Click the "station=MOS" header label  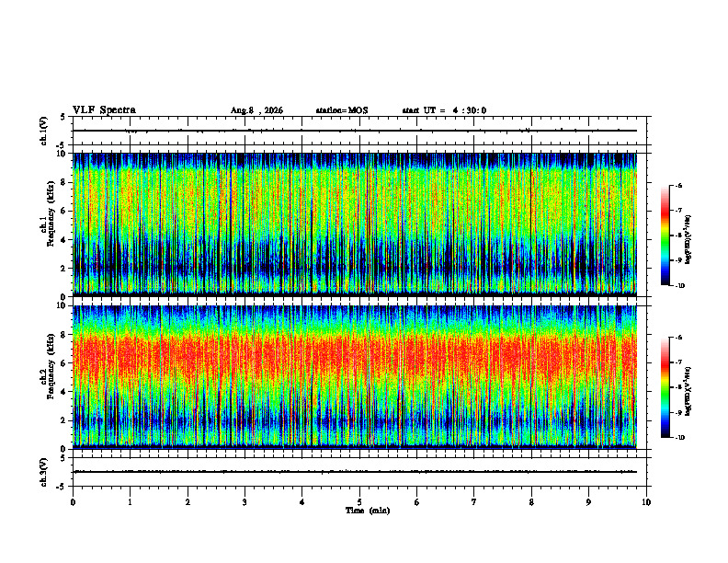click(x=342, y=110)
